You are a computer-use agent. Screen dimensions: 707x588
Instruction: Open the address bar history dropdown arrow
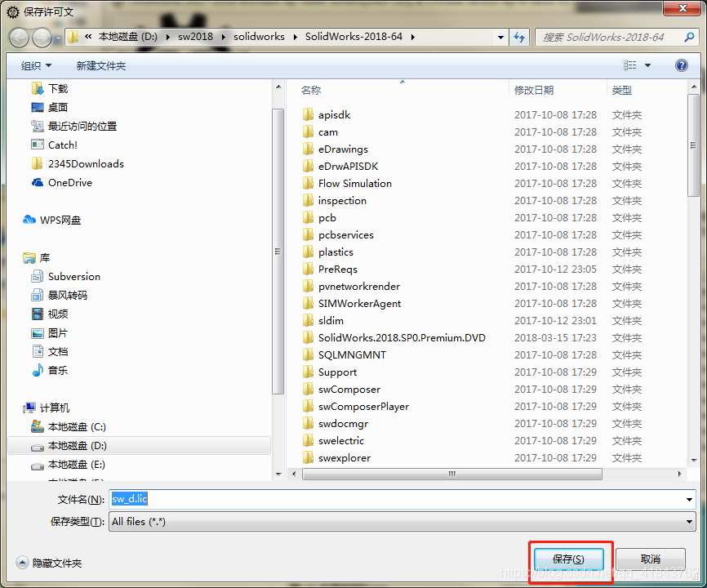tap(500, 38)
